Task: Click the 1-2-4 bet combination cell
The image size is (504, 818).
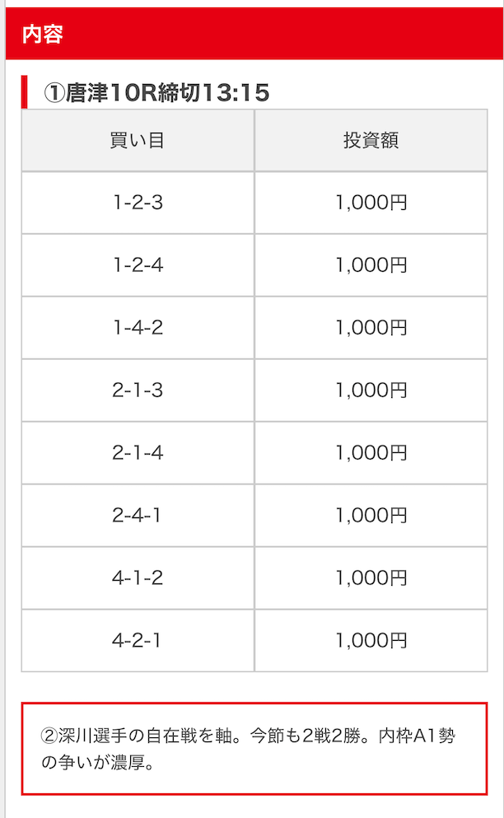Action: [138, 265]
